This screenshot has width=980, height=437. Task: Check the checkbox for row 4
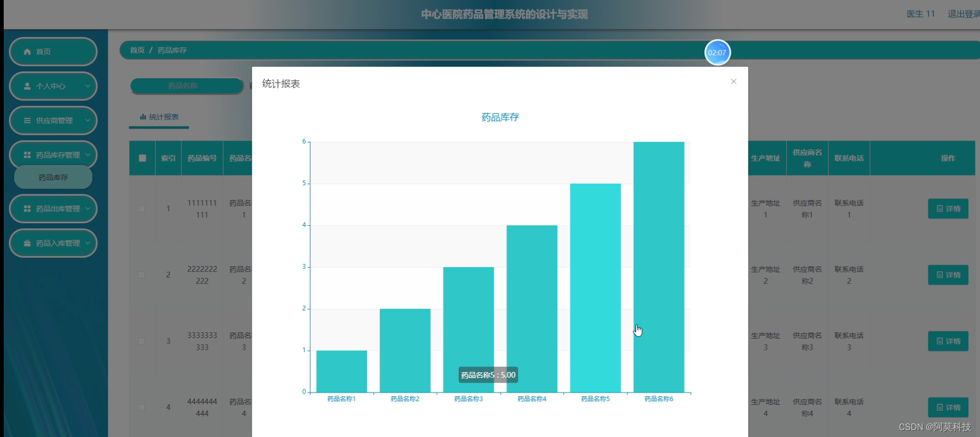(141, 407)
